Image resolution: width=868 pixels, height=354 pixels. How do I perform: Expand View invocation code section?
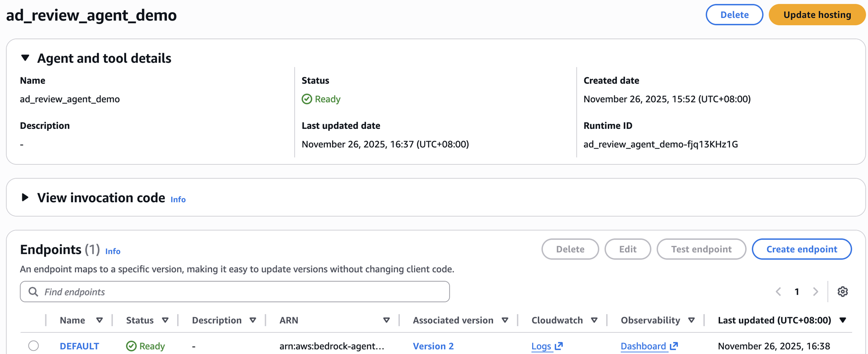(x=25, y=198)
